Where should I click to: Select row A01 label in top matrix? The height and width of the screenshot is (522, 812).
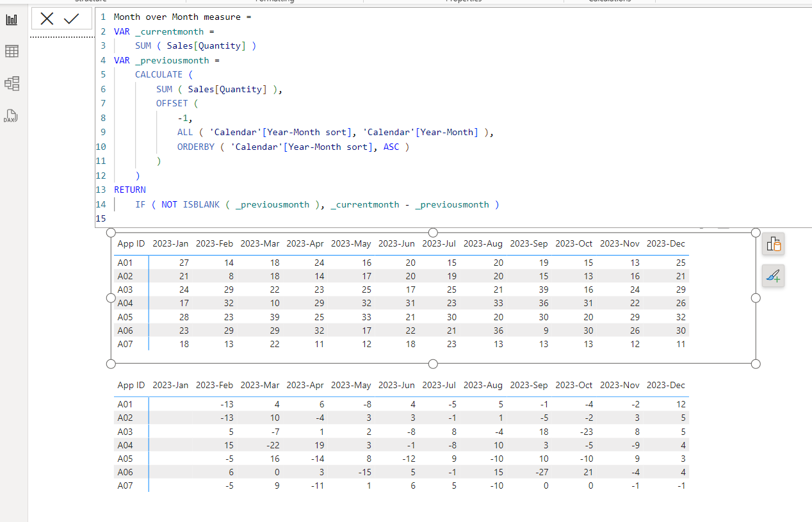click(125, 263)
